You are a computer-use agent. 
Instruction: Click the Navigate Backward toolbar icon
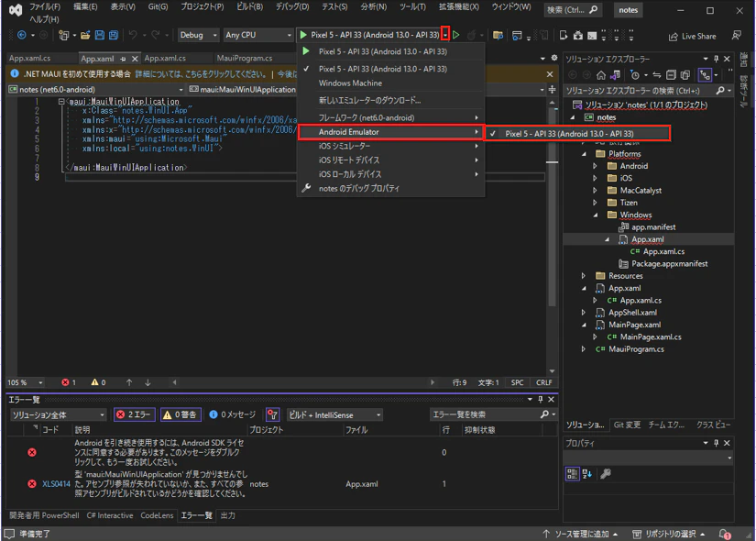(22, 35)
